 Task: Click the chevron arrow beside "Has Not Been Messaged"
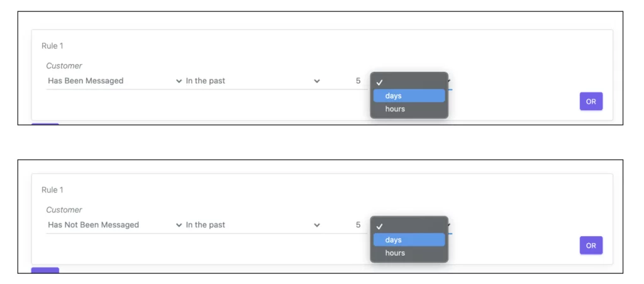click(x=179, y=225)
